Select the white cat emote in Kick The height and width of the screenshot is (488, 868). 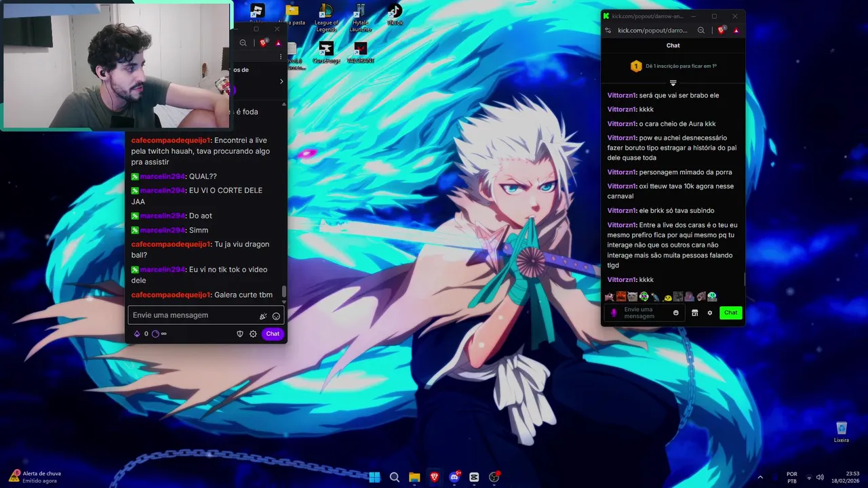[632, 296]
